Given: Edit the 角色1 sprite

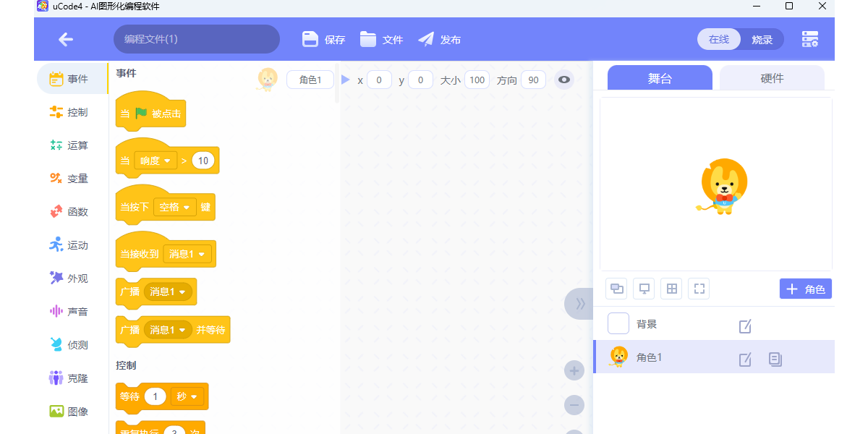Looking at the screenshot, I should click(745, 359).
